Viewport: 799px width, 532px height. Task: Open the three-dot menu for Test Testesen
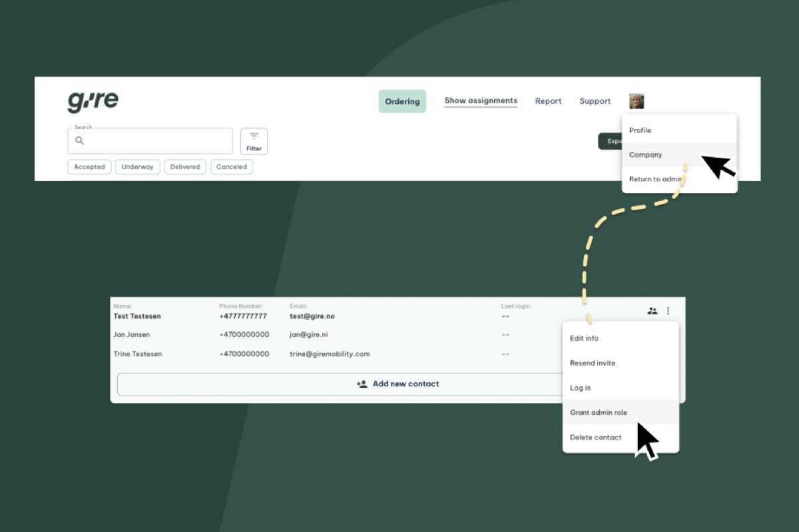(x=668, y=311)
